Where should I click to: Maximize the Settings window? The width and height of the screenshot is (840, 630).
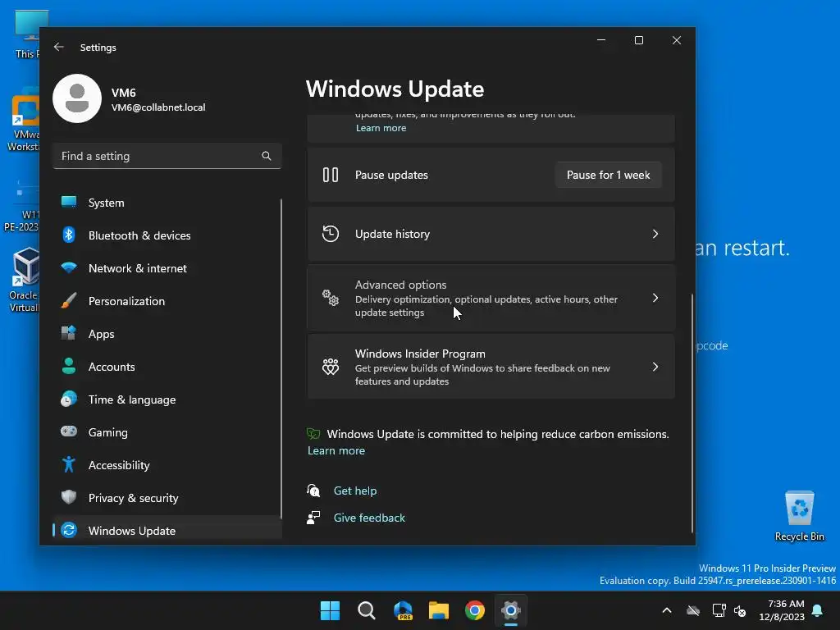point(638,40)
